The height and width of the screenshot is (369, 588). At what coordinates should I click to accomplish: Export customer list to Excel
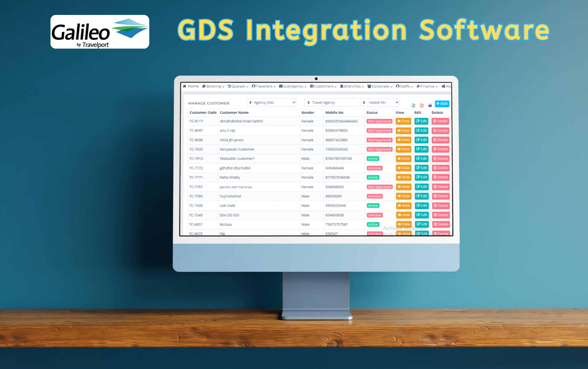click(414, 105)
